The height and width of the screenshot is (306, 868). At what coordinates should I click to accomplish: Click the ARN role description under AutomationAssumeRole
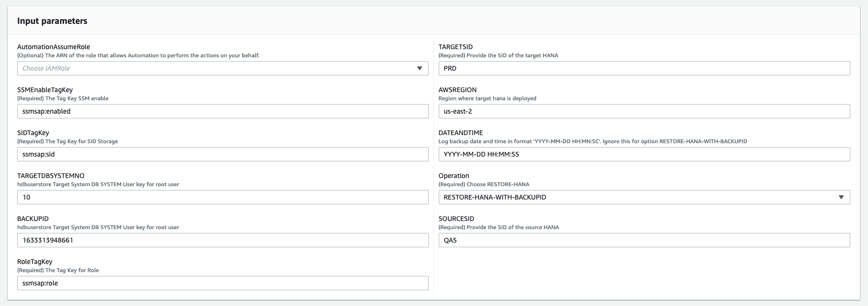[138, 55]
